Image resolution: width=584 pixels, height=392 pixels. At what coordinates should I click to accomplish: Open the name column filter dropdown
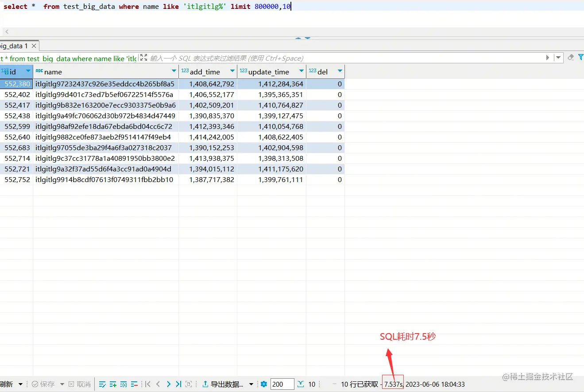point(174,71)
